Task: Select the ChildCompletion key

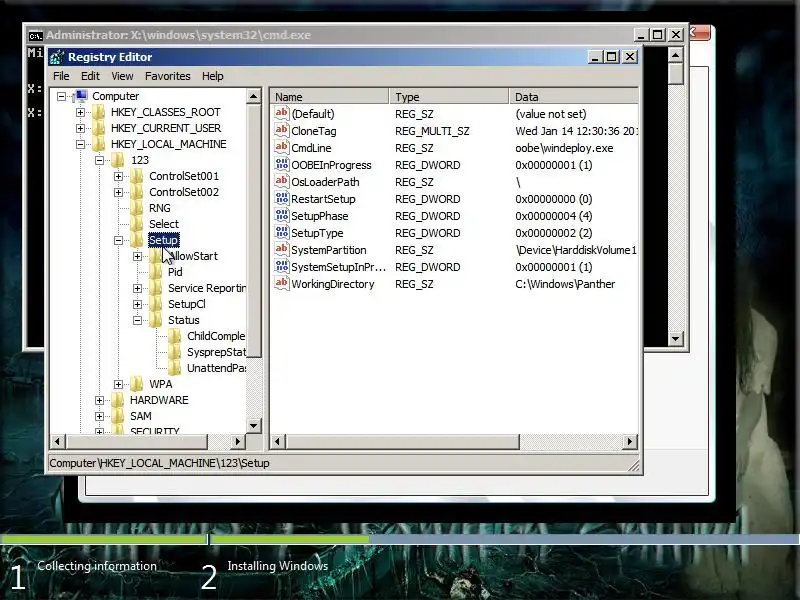Action: 216,336
